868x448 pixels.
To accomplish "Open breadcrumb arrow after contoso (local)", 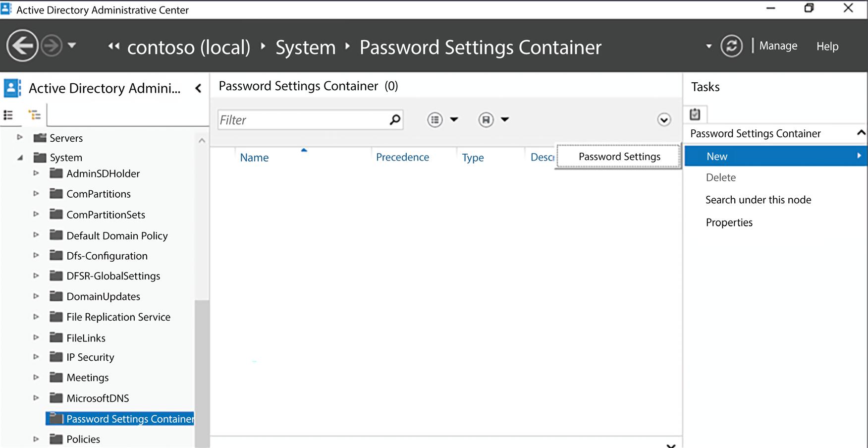I will click(263, 46).
